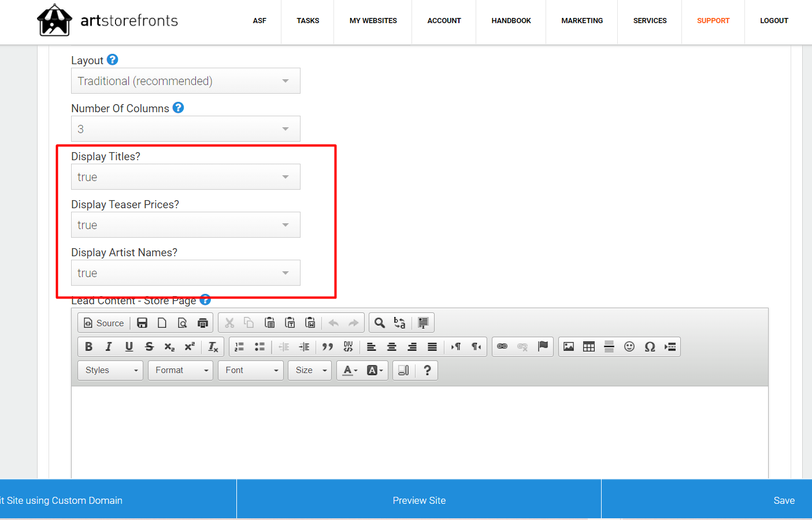Open the Account menu
This screenshot has height=520, width=812.
pos(444,21)
